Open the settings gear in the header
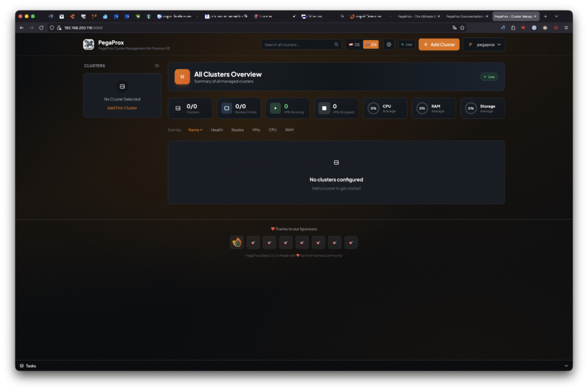The height and width of the screenshot is (391, 588). [x=389, y=44]
